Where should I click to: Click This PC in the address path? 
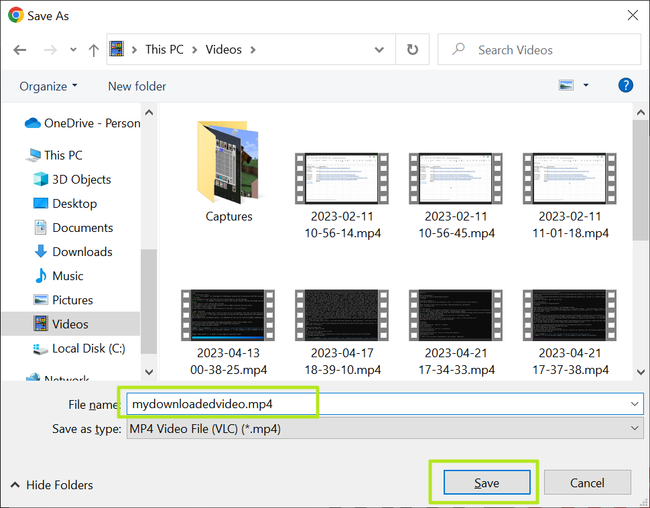pyautogui.click(x=164, y=49)
